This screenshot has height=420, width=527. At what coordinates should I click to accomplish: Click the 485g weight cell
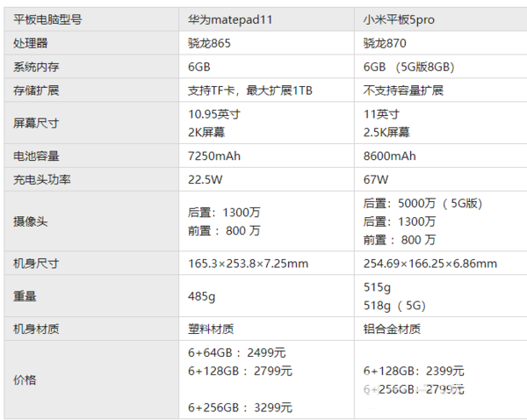click(202, 296)
